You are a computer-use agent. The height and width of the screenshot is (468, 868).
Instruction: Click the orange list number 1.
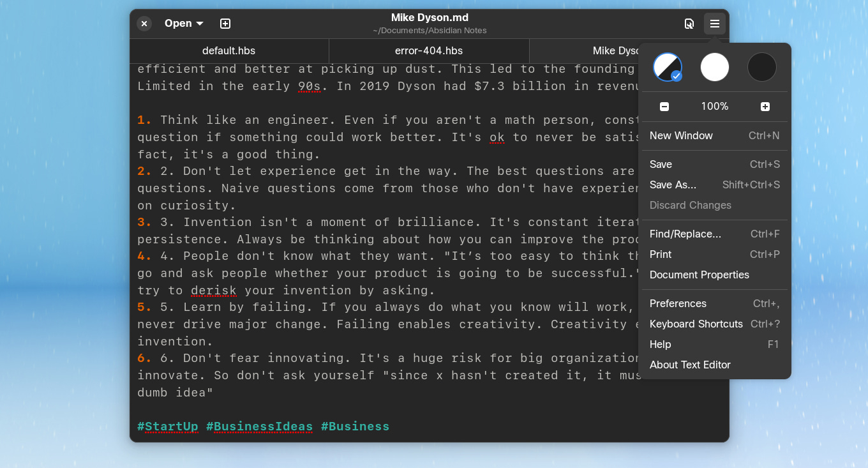(145, 120)
